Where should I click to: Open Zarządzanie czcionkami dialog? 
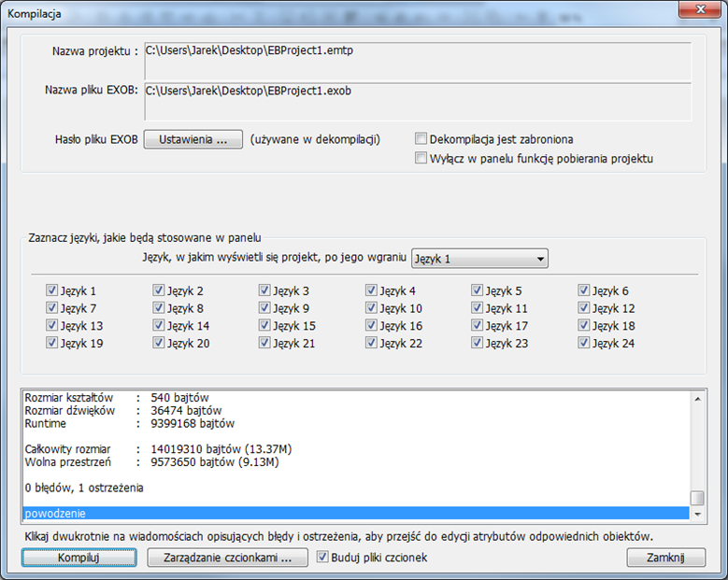(x=227, y=558)
